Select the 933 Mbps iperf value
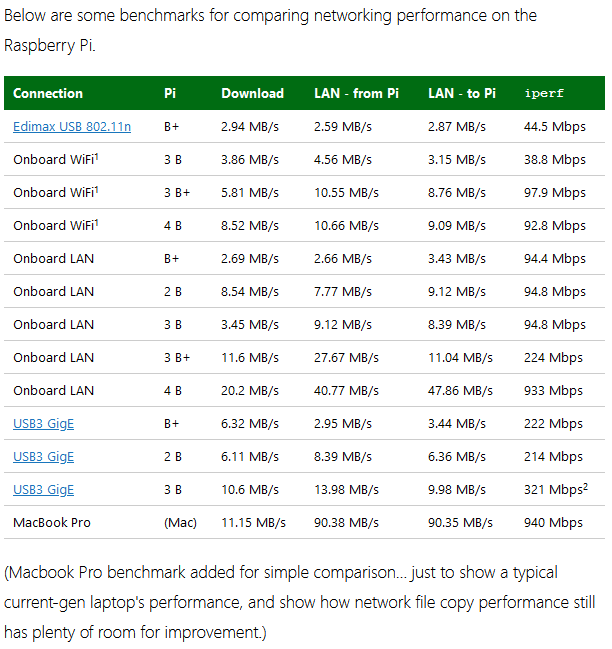The image size is (612, 649). point(553,391)
